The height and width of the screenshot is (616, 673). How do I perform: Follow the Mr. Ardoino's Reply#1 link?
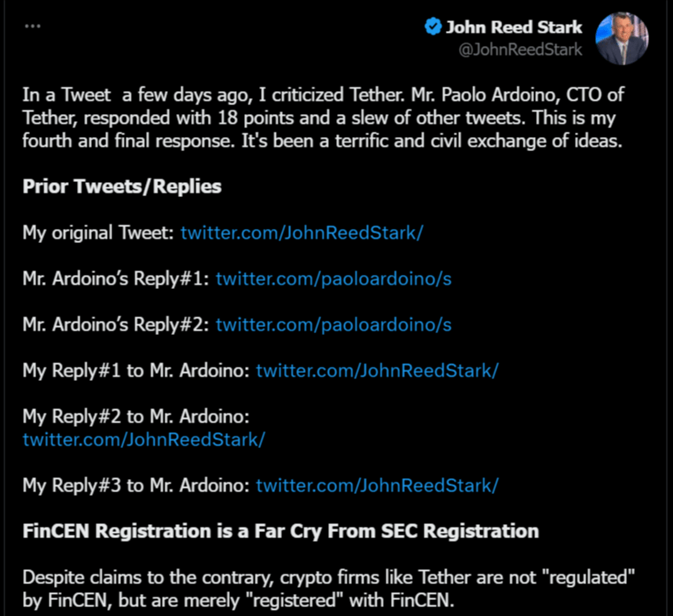pyautogui.click(x=333, y=278)
